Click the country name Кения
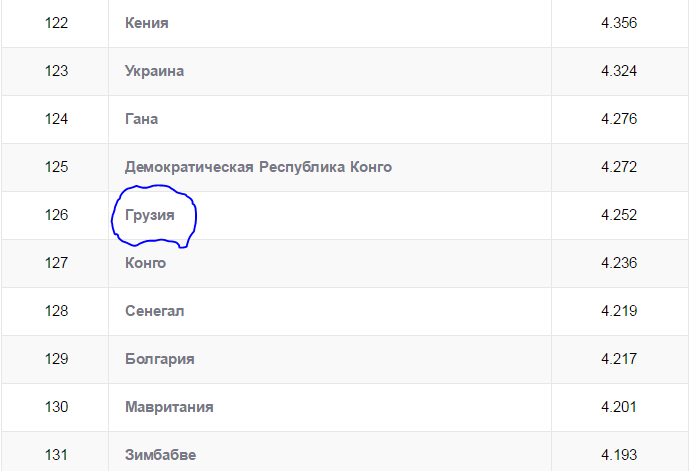The height and width of the screenshot is (471, 689). click(x=146, y=23)
